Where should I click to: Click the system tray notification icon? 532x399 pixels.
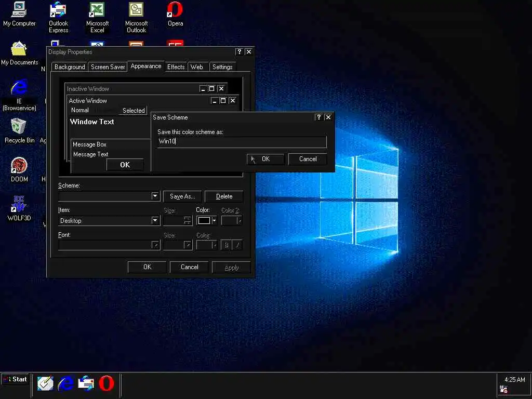click(503, 390)
